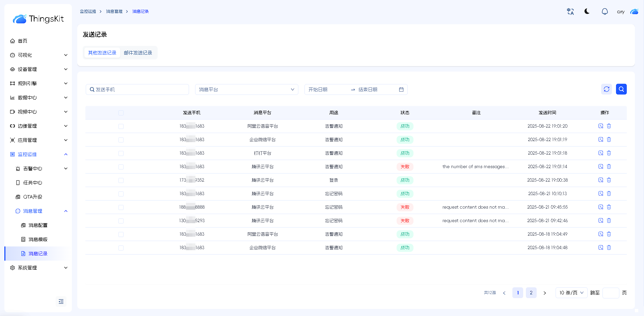Screen dimensions: 644x316
Task: Click calendar icon in date range
Action: (401, 89)
